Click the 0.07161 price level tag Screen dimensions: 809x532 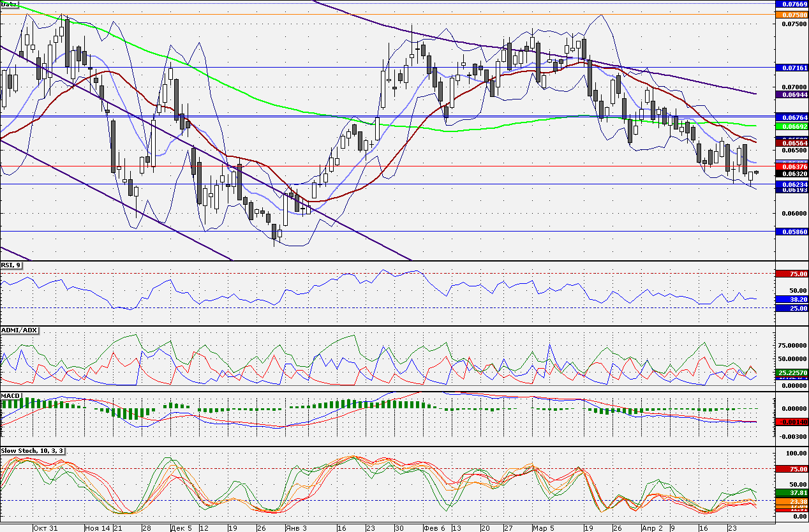click(x=792, y=67)
